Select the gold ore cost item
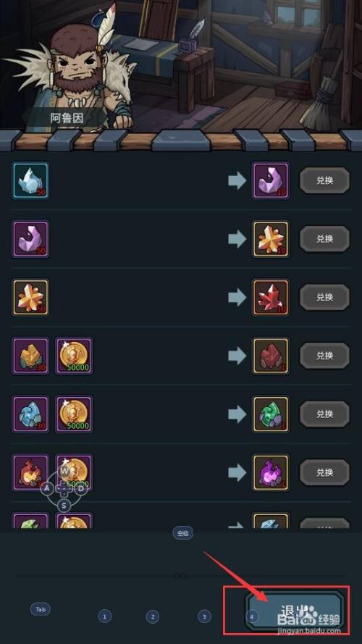 click(30, 356)
